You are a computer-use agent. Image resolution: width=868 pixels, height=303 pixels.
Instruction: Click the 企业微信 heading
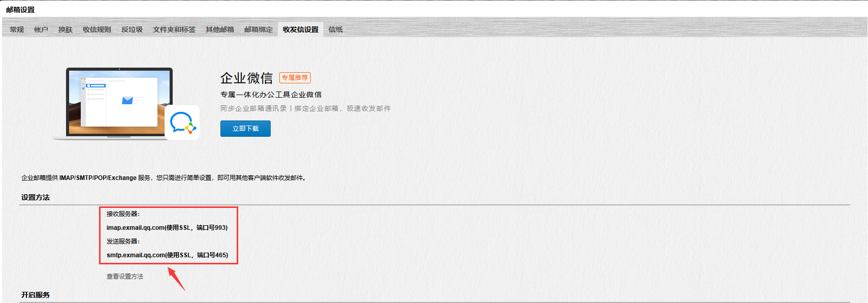[x=246, y=78]
